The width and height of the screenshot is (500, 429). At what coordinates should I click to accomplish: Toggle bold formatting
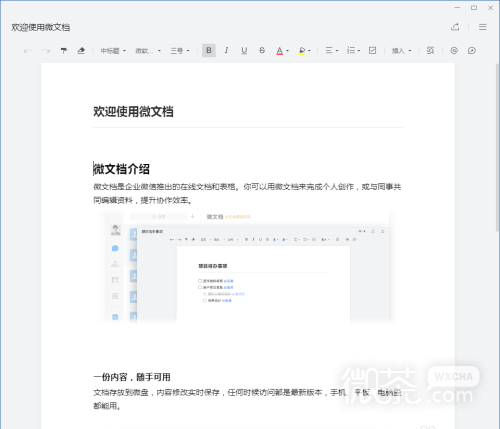tap(209, 50)
